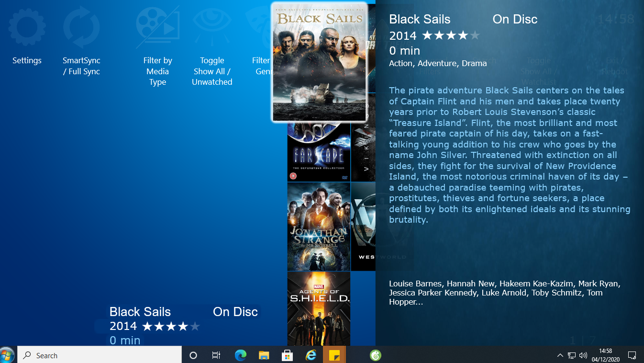
Task: Click the volume speaker icon in tray
Action: [583, 355]
